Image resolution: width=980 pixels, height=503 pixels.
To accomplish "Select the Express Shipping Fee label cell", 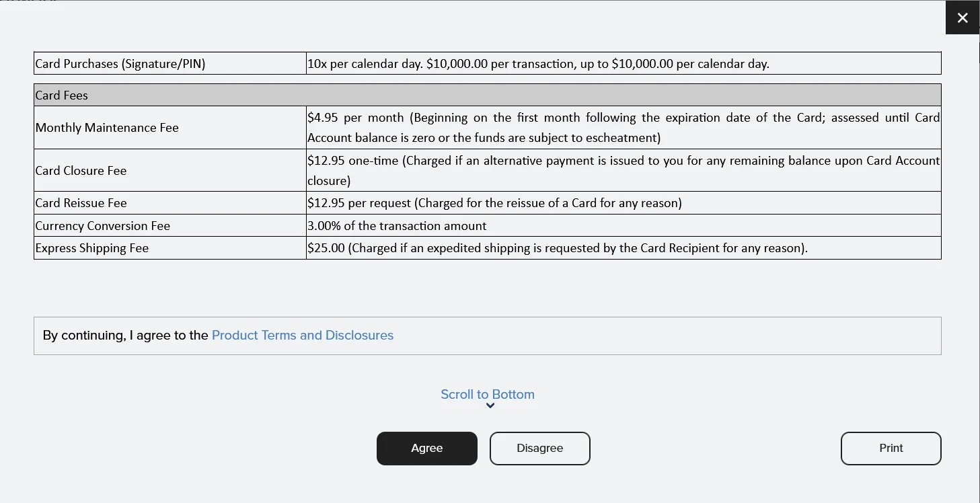I will (x=91, y=248).
